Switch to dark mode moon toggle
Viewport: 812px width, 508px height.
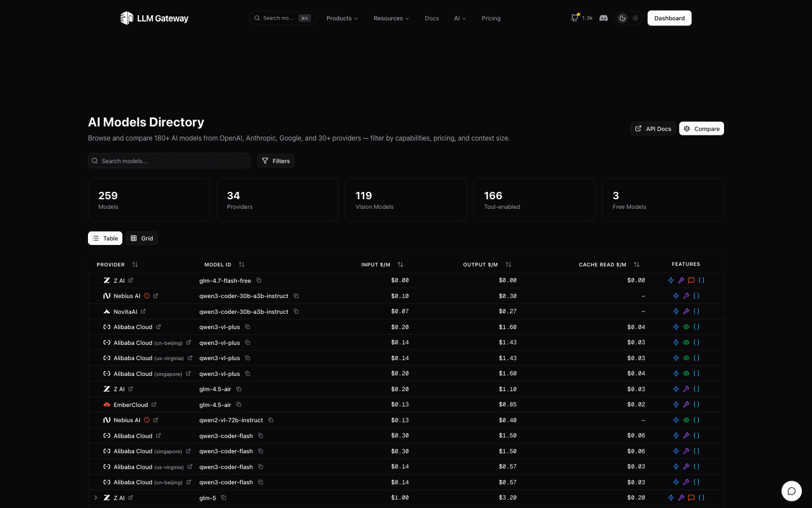click(623, 18)
